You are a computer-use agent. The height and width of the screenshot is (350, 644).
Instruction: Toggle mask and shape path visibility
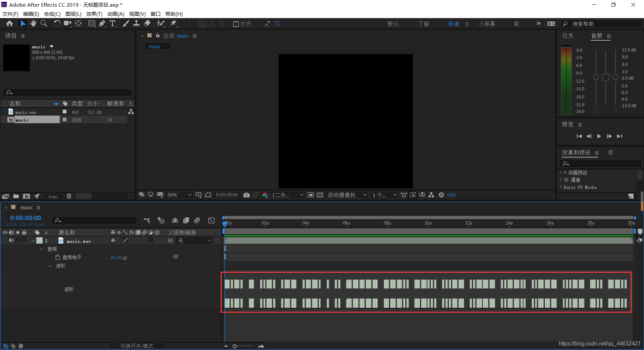click(x=160, y=195)
